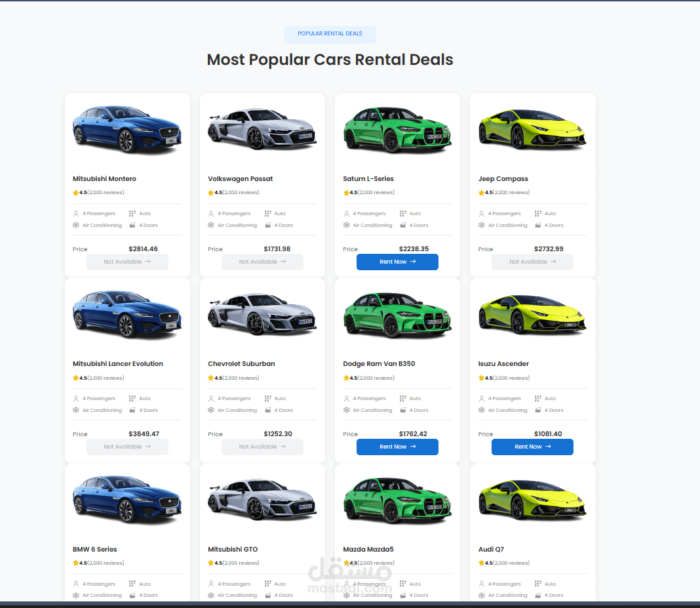Image resolution: width=700 pixels, height=608 pixels.
Task: Click Not Available on the Mitsubishi Lancer Evolution card
Action: (127, 447)
